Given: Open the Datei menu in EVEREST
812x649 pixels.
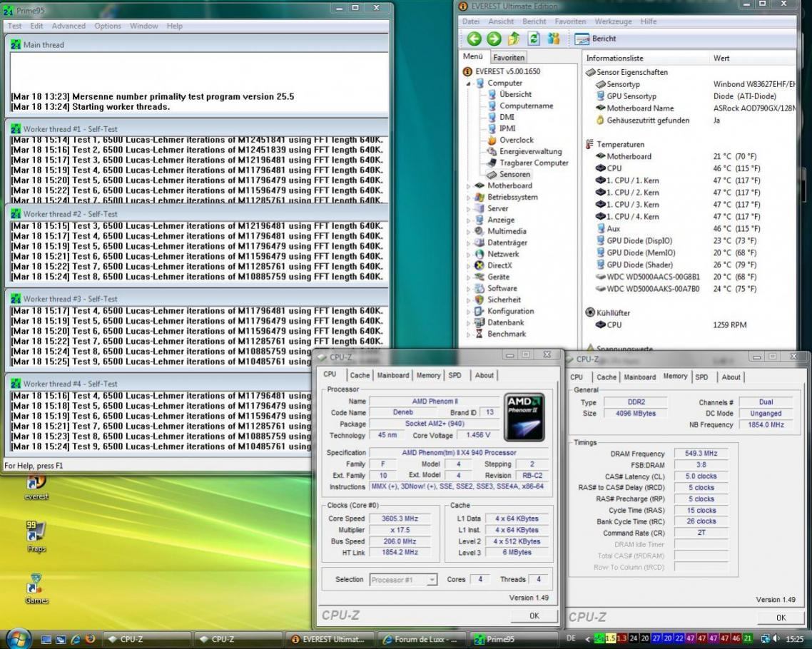Looking at the screenshot, I should (471, 21).
